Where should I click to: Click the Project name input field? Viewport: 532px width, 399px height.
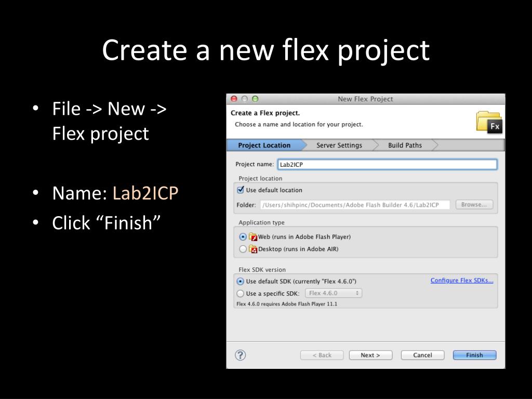click(x=387, y=165)
